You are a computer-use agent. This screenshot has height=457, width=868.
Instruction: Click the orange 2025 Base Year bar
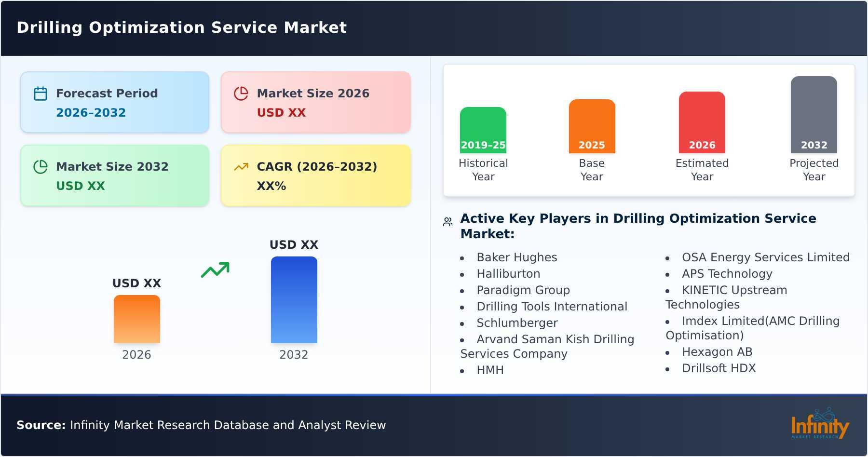(592, 126)
